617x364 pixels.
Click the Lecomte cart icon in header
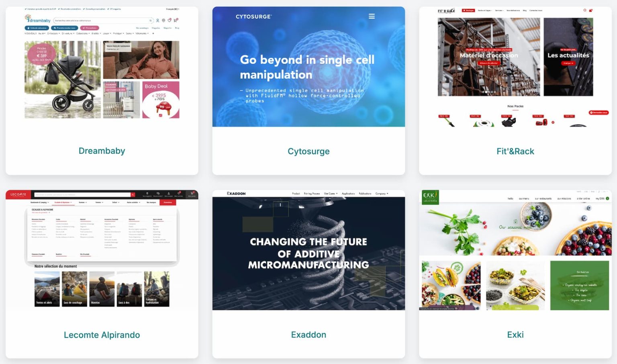point(192,194)
